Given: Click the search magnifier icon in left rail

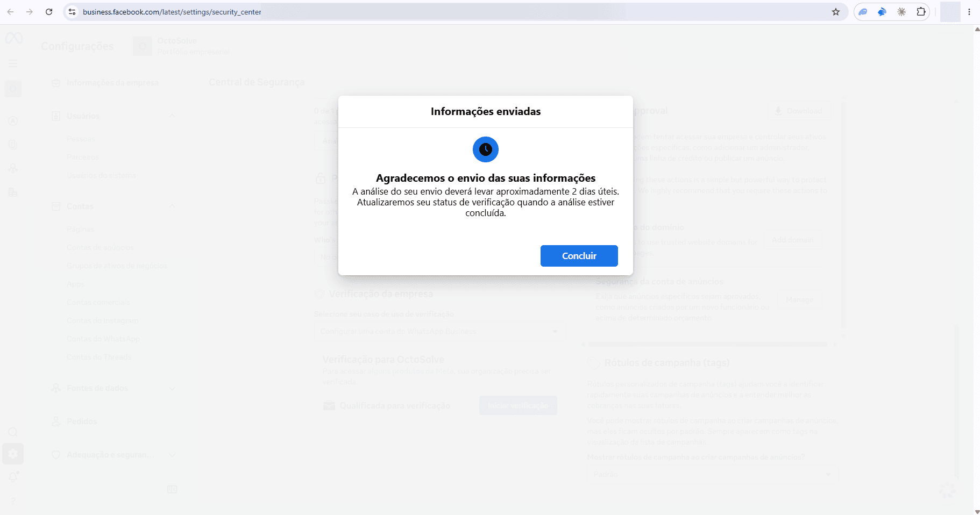Looking at the screenshot, I should point(13,432).
